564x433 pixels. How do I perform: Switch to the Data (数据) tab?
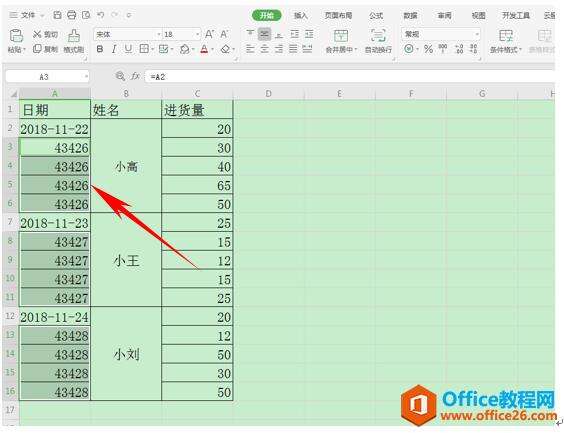point(410,15)
